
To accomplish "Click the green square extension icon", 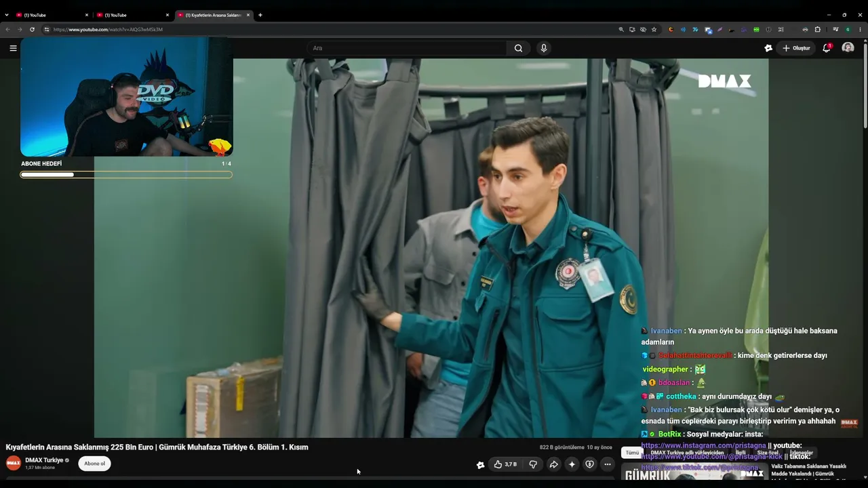I will point(756,30).
